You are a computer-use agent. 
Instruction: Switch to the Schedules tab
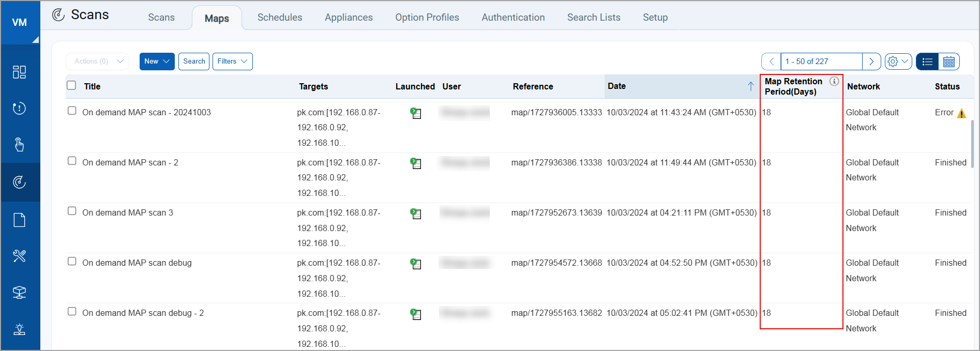click(x=280, y=18)
